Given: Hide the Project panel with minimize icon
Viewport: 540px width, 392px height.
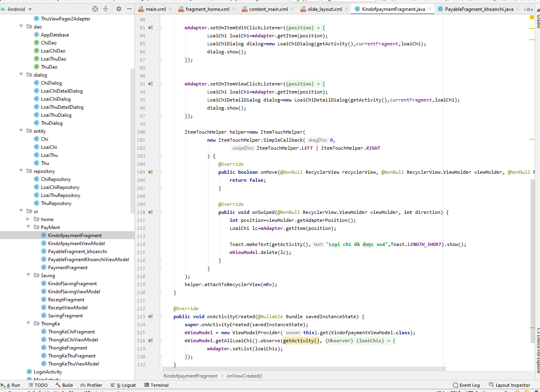Looking at the screenshot, I should [x=129, y=9].
